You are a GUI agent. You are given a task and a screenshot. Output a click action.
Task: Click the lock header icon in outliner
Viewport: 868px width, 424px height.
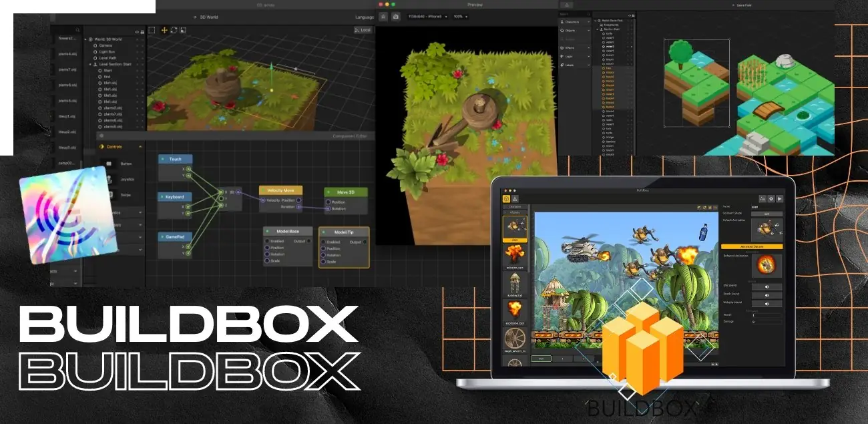[x=142, y=31]
